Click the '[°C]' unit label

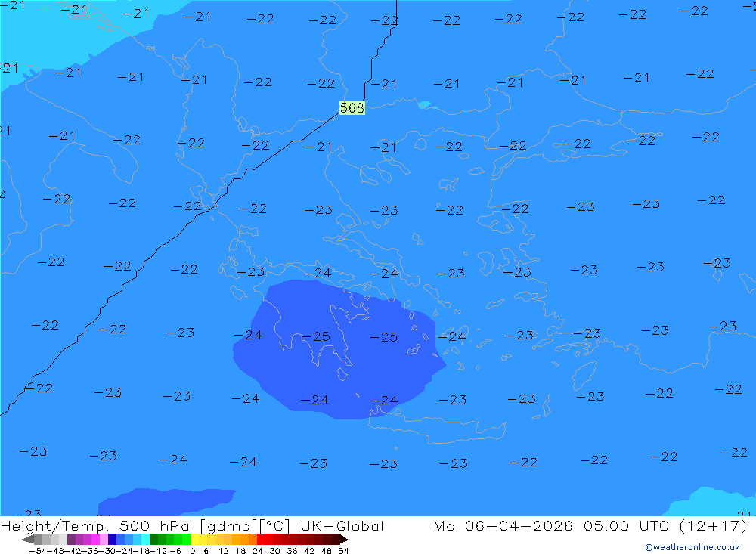coord(274,526)
